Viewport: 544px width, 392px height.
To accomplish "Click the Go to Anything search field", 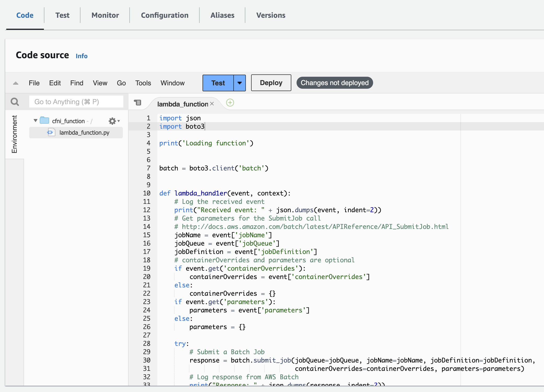I will coord(76,102).
